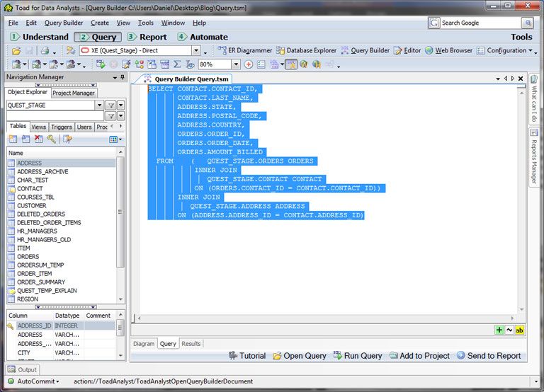Go to the Report step

pos(147,37)
